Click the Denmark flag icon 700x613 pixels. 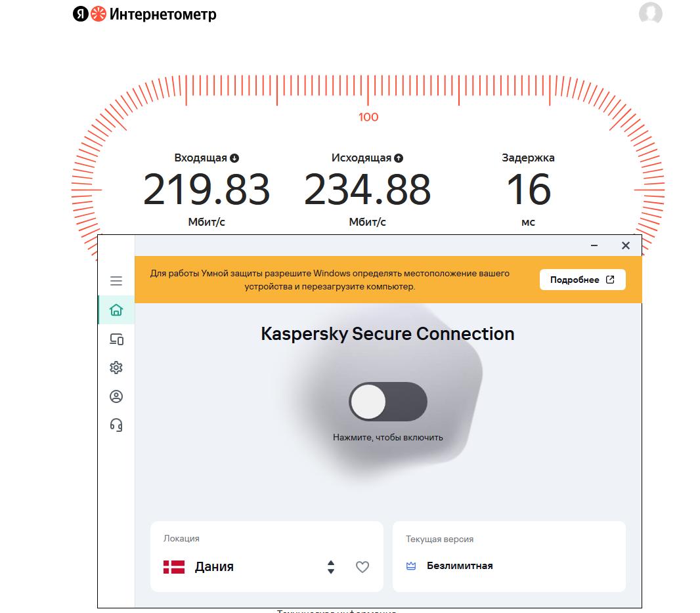tap(174, 566)
